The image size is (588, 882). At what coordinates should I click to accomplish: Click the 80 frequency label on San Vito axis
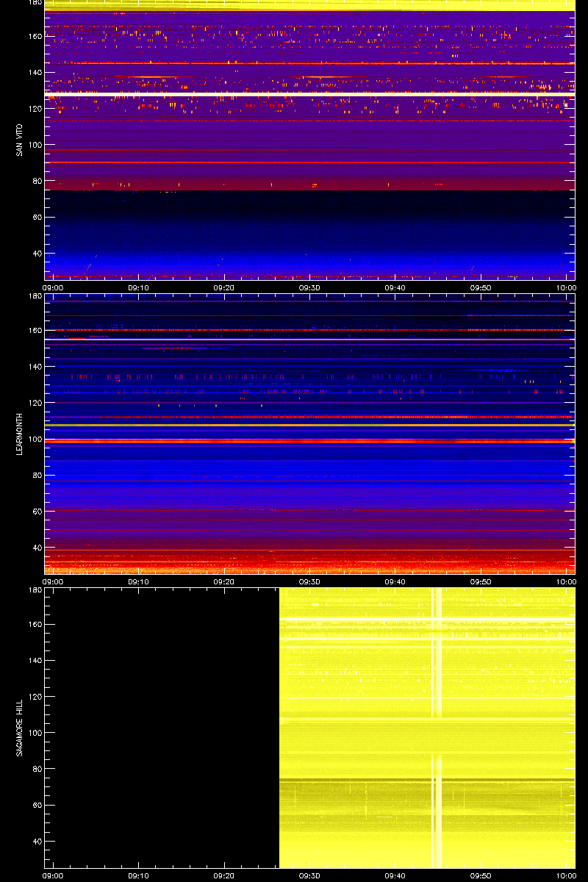pyautogui.click(x=36, y=181)
